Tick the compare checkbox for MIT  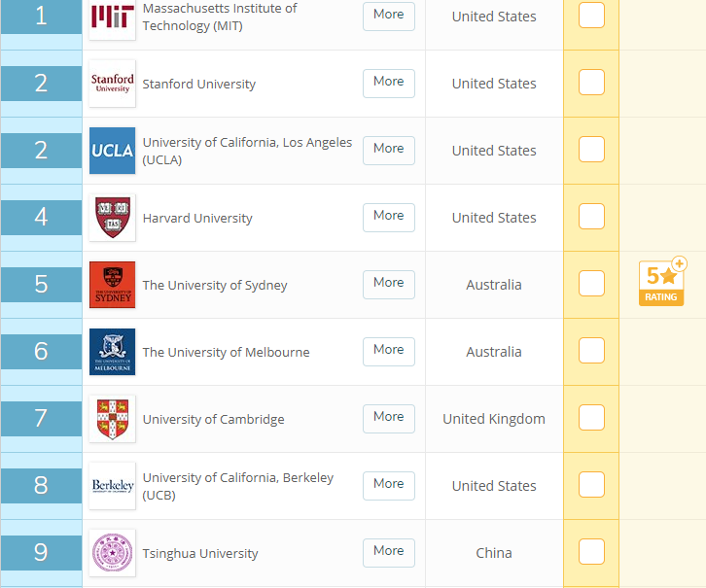(x=591, y=16)
